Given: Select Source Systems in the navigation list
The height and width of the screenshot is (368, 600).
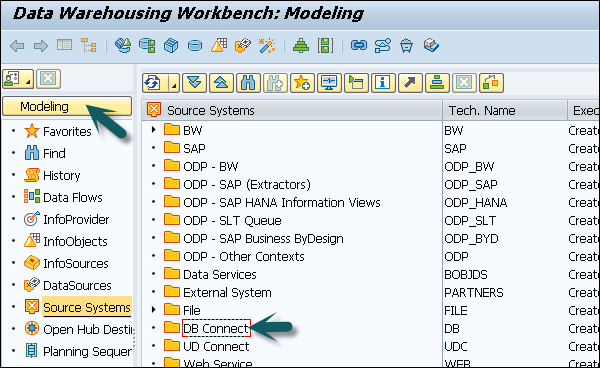Looking at the screenshot, I should tap(86, 308).
